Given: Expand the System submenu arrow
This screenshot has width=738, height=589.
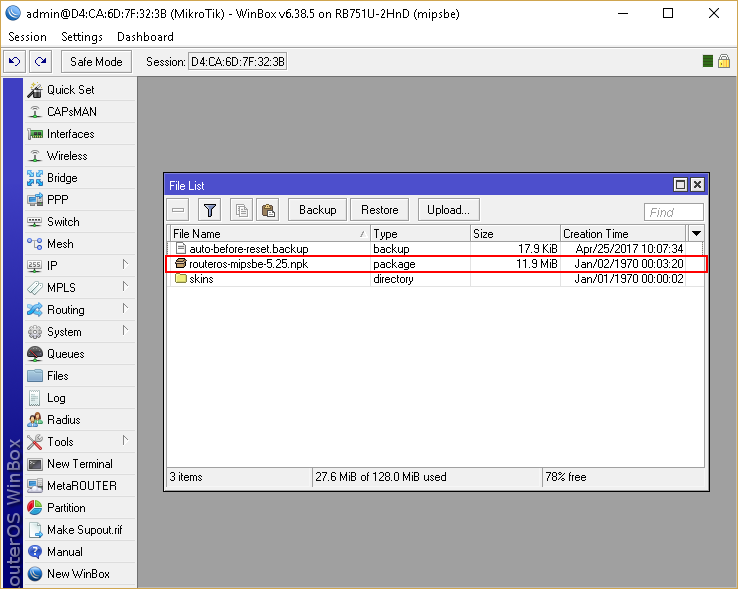Looking at the screenshot, I should [x=125, y=330].
